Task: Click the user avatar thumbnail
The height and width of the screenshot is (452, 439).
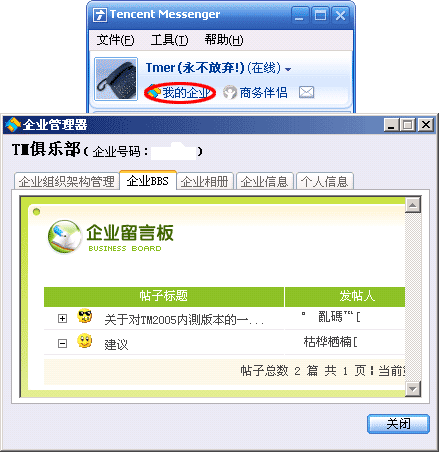Action: (x=116, y=79)
